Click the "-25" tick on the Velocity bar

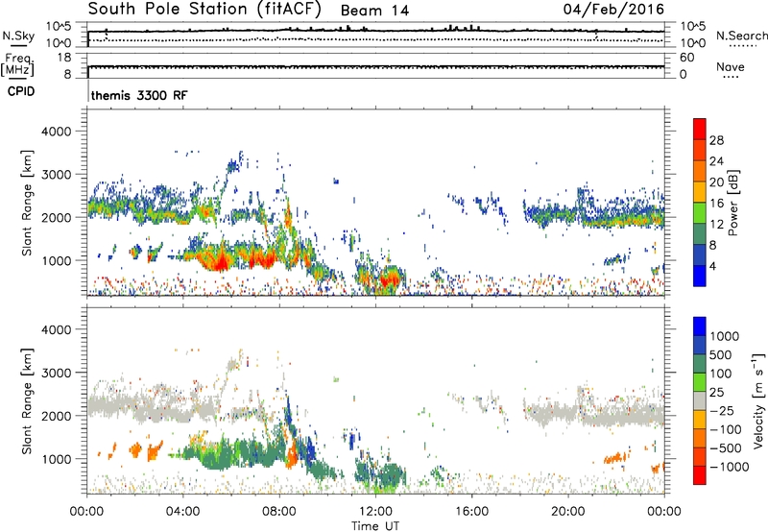click(x=722, y=410)
